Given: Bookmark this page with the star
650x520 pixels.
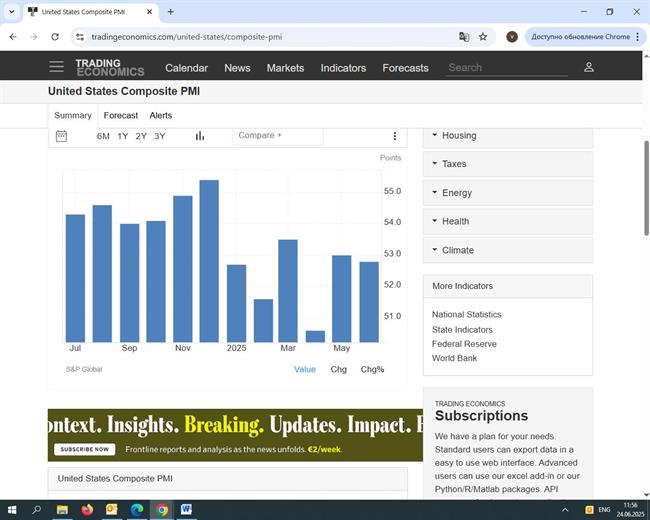Looking at the screenshot, I should pyautogui.click(x=483, y=37).
